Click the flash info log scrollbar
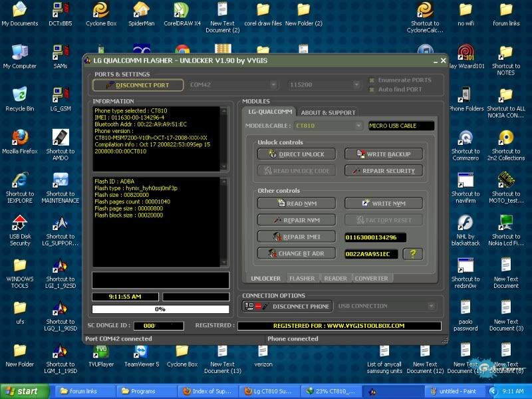This screenshot has width=532, height=399. pos(223,222)
